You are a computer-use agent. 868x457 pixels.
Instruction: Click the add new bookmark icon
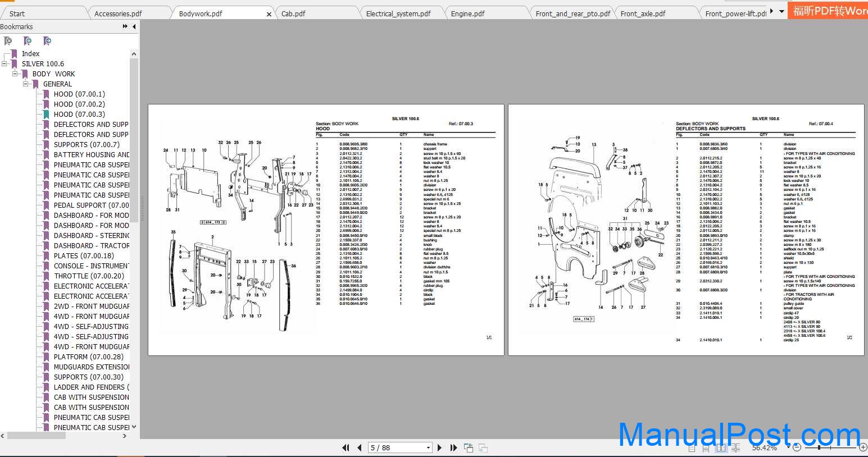click(x=28, y=41)
